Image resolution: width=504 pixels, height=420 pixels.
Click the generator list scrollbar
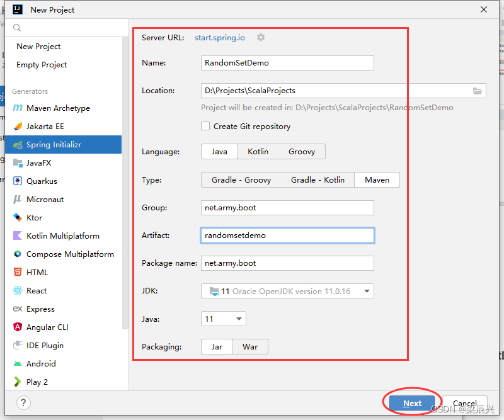click(125, 183)
